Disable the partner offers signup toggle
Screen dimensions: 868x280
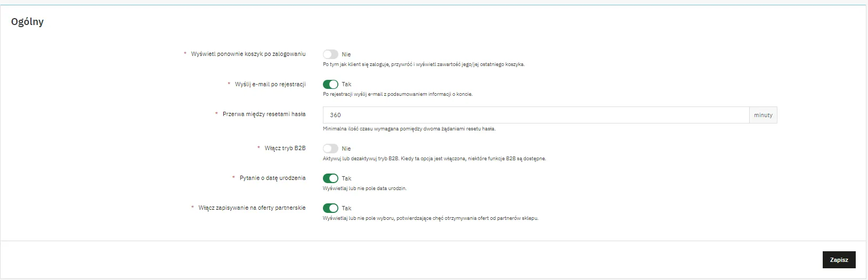coord(330,208)
